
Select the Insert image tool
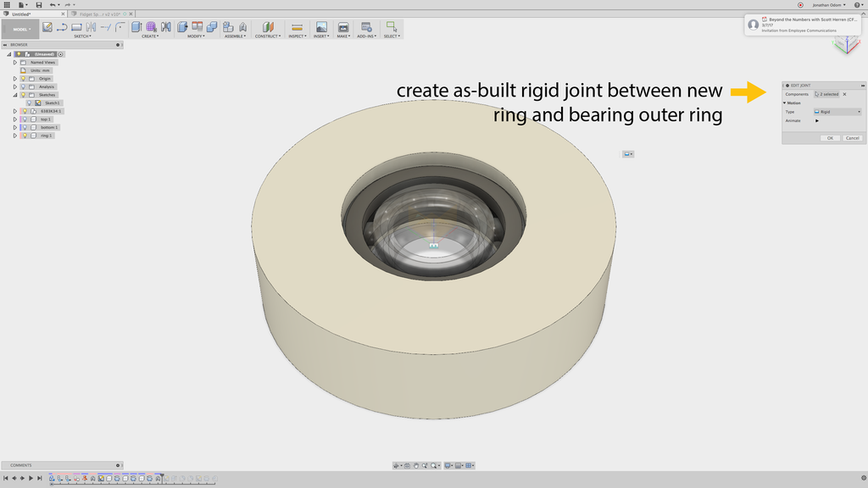[x=321, y=26]
